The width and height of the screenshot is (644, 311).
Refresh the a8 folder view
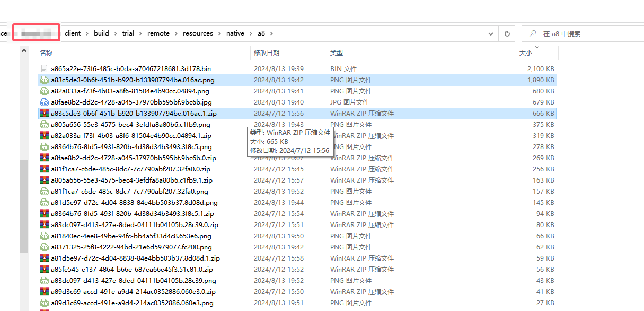click(x=507, y=33)
